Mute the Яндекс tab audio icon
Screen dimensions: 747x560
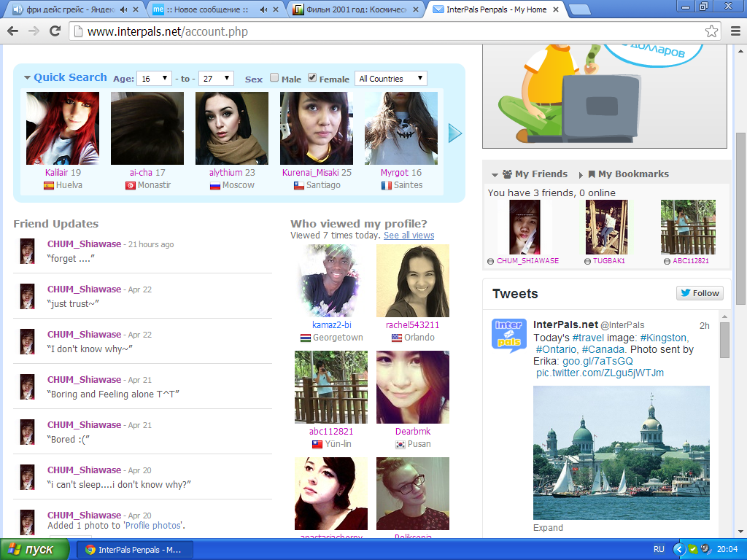[x=124, y=9]
